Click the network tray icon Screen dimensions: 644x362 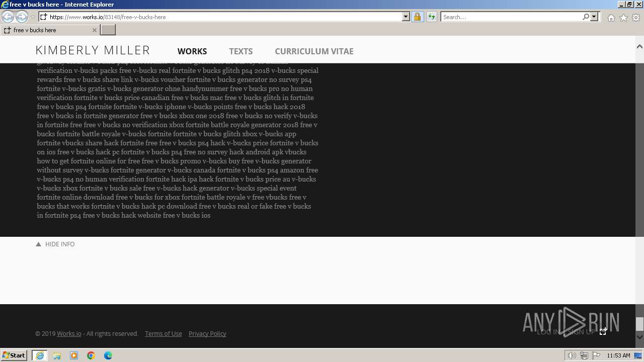pyautogui.click(x=584, y=355)
